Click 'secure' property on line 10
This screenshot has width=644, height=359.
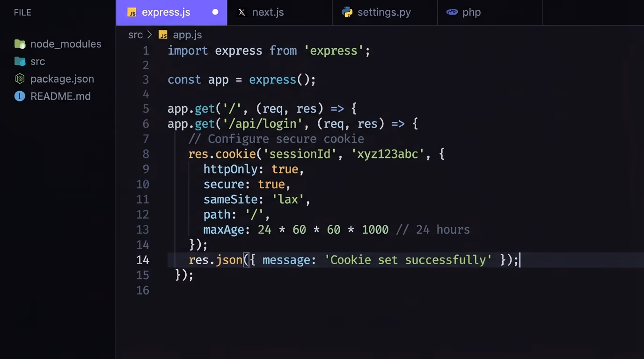(x=224, y=184)
